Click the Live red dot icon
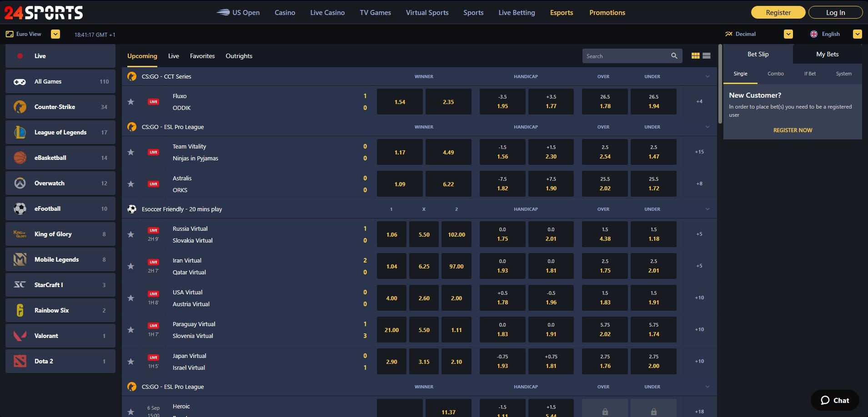 [x=20, y=56]
